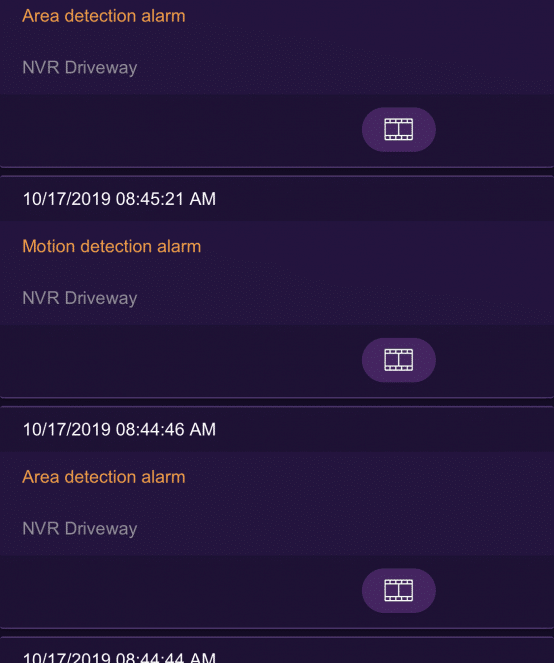The image size is (554, 663).
Task: Tap dark action strip below Motion detection NVR Driveway
Action: [277, 361]
